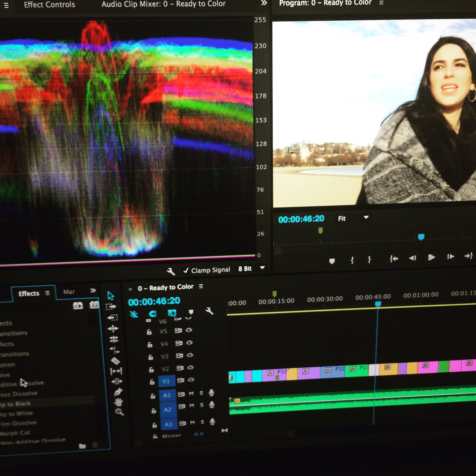Hide track V5 output with eye icon
Viewport: 476px width, 476px height.
tap(189, 330)
